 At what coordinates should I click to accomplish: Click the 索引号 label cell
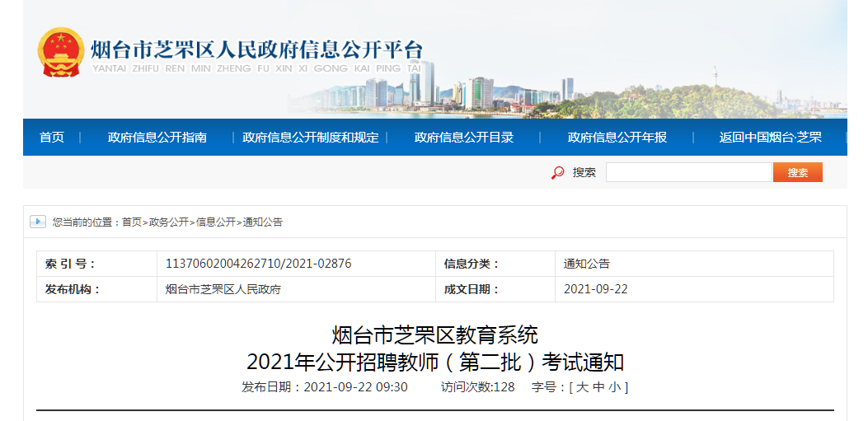97,264
